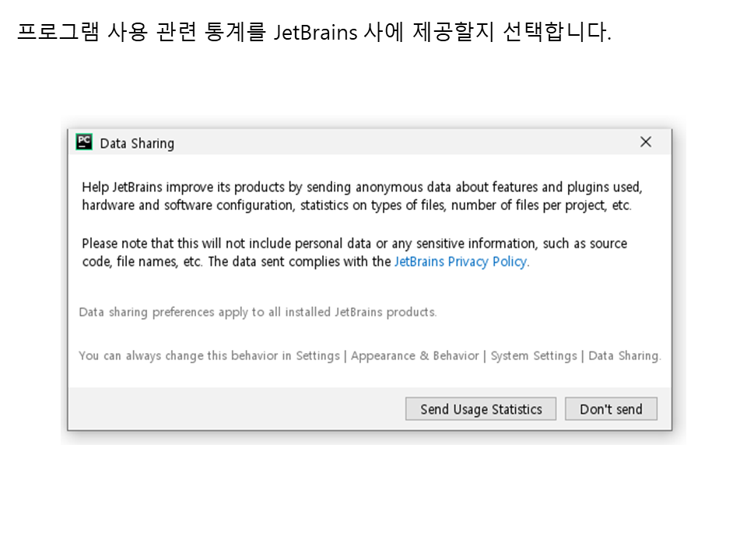This screenshot has height=560, width=747.
Task: Click the line starting with Please note that
Action: (x=354, y=243)
